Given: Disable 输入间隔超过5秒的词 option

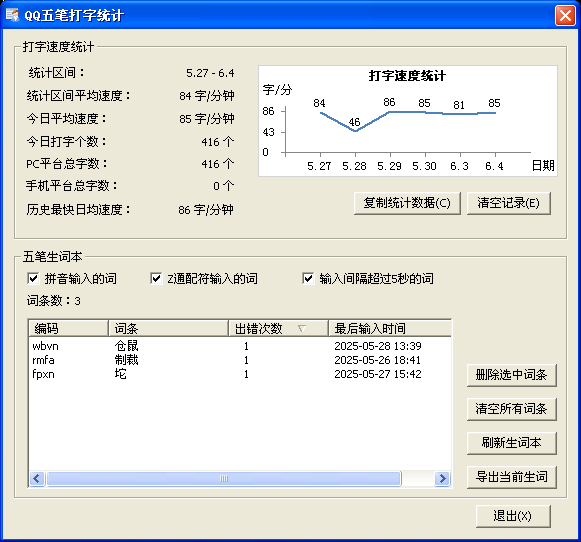Looking at the screenshot, I should click(x=308, y=278).
